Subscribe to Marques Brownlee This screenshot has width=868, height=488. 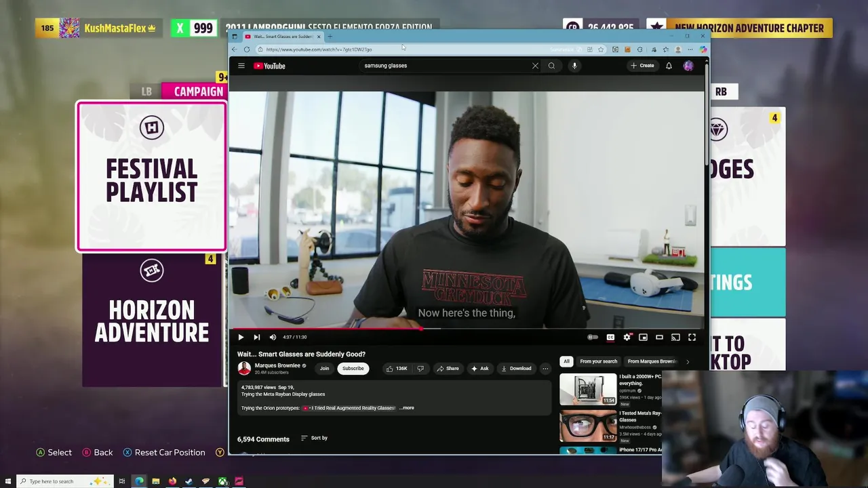353,369
